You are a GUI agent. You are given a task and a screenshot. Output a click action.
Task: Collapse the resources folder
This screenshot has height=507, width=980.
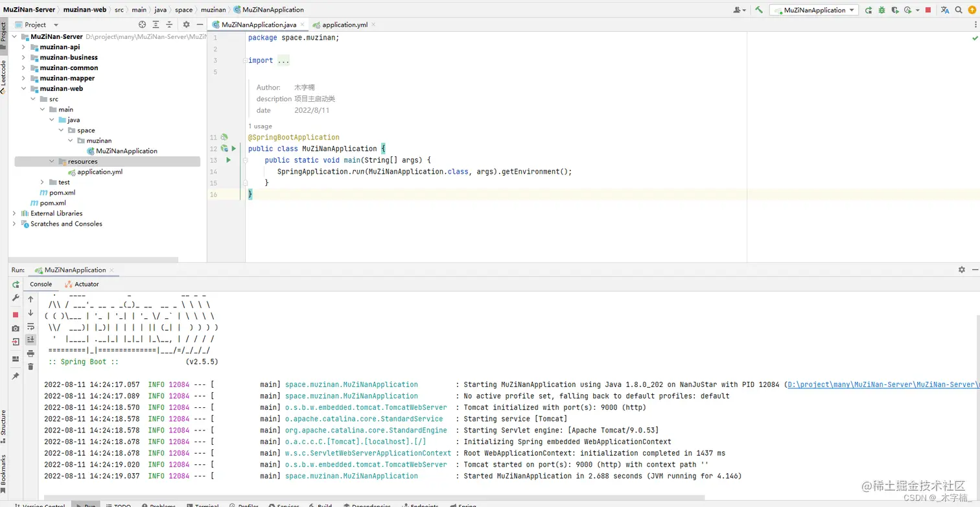(52, 161)
